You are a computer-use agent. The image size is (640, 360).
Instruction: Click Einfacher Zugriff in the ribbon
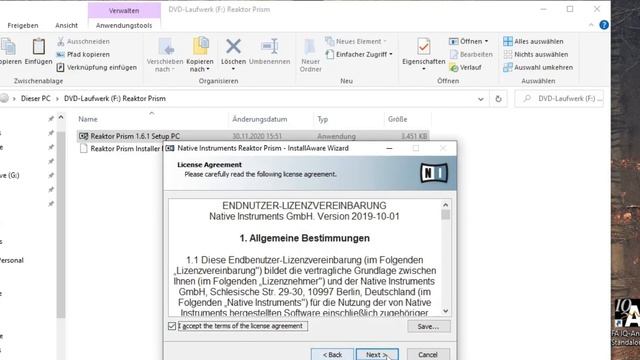(x=359, y=54)
